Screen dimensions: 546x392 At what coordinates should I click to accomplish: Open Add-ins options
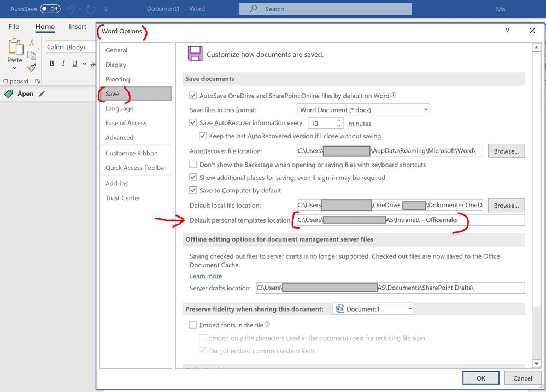pos(136,183)
